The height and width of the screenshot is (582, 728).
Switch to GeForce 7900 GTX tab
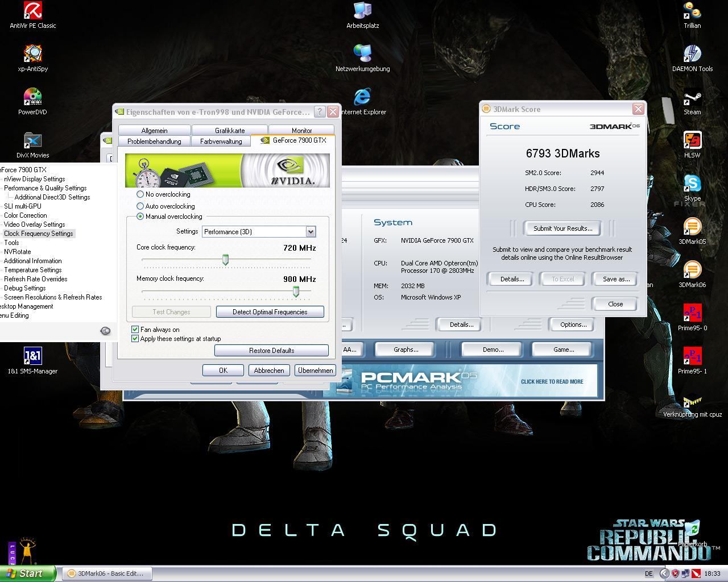pyautogui.click(x=293, y=140)
